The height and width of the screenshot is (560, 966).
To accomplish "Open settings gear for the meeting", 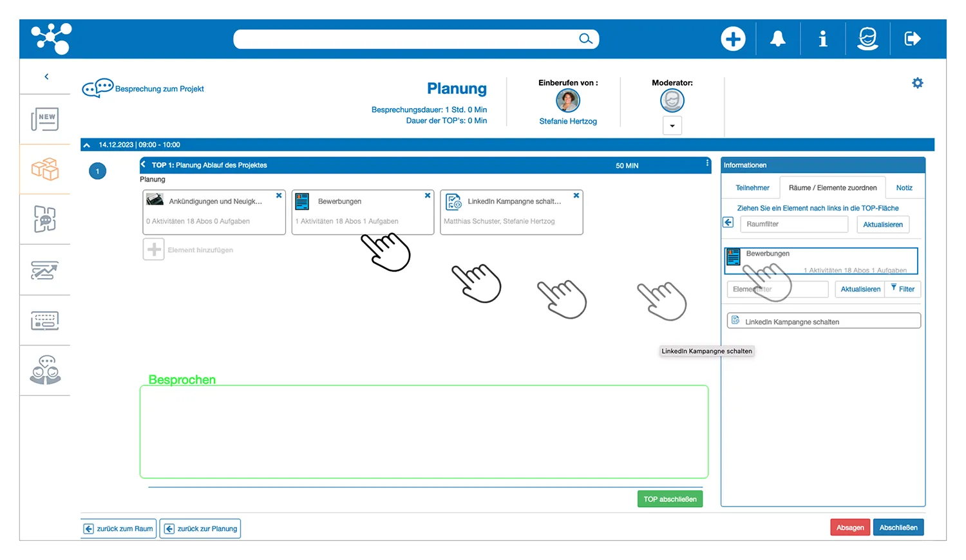I will 918,83.
